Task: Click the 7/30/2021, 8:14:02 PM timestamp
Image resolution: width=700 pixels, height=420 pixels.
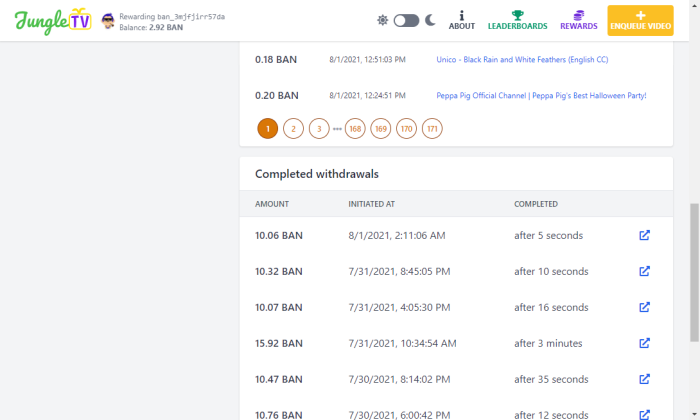Action: click(399, 379)
